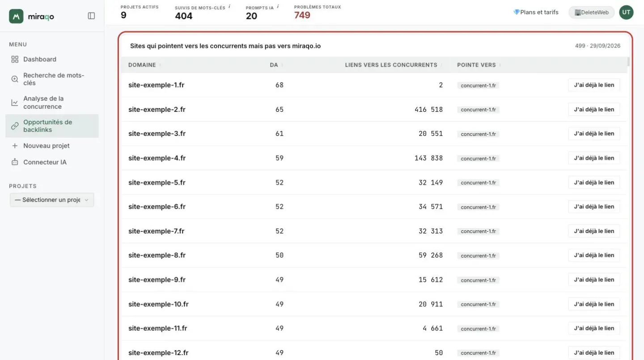Mark site-exemple-7.fr as already linked
Image resolution: width=644 pixels, height=360 pixels.
[x=594, y=231]
